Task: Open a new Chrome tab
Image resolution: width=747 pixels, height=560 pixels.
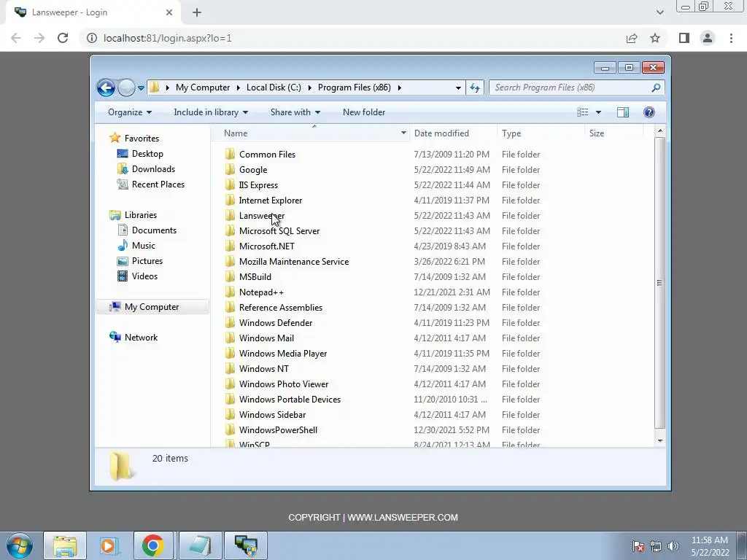Action: (x=197, y=12)
